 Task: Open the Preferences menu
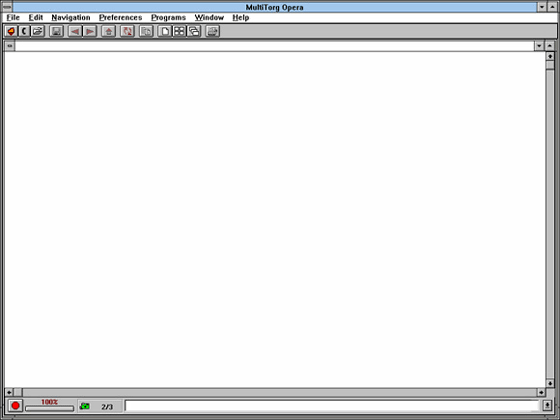tap(120, 18)
